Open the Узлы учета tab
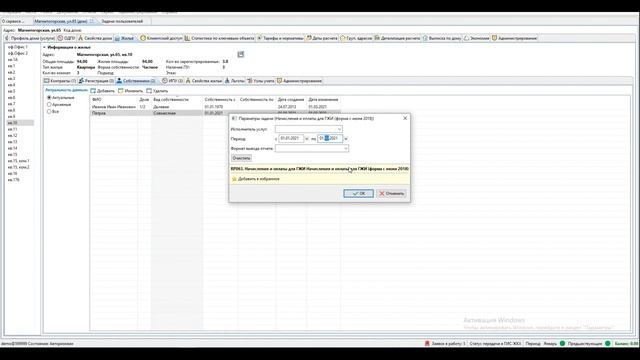The height and width of the screenshot is (360, 640). [x=261, y=81]
